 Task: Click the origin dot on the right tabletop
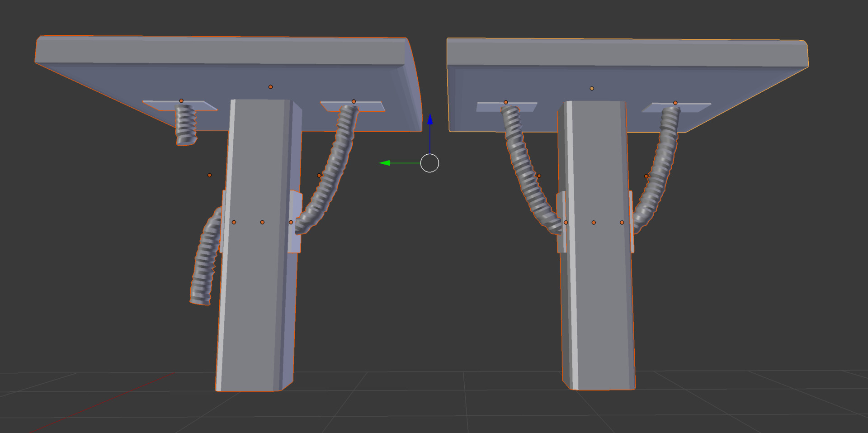(592, 88)
